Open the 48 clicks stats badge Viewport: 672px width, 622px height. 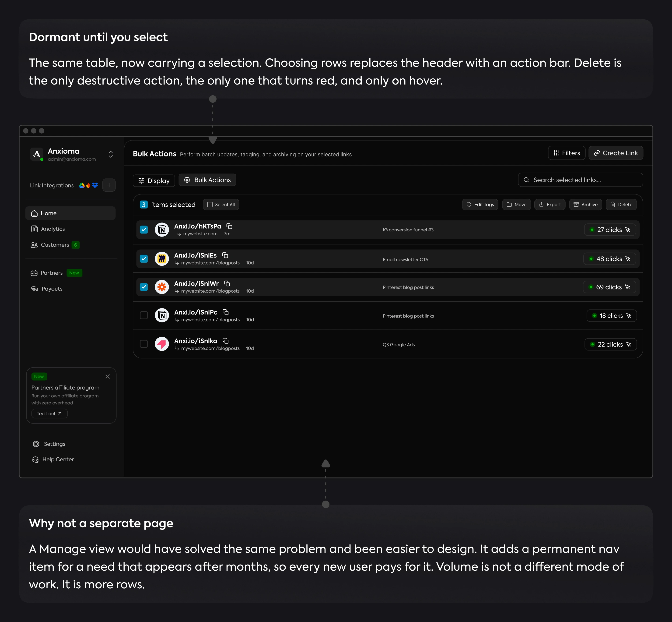click(x=610, y=258)
